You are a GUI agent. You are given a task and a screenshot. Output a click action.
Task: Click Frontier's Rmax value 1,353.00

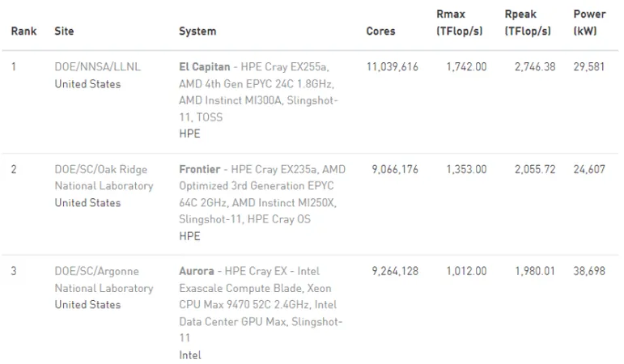466,170
